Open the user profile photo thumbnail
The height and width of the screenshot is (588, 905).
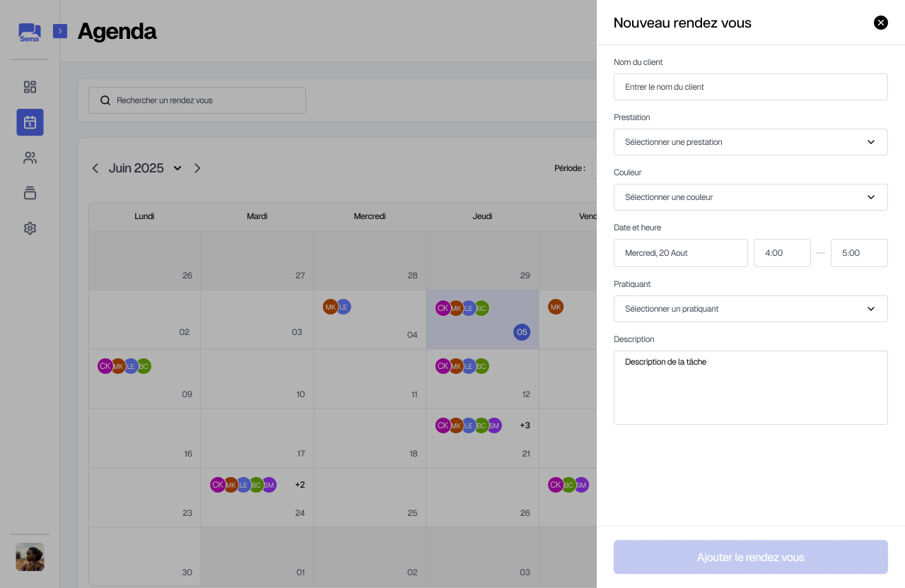click(30, 557)
